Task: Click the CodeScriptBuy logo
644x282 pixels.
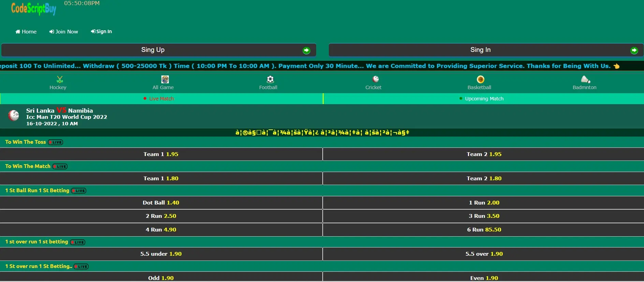Action: (33, 9)
